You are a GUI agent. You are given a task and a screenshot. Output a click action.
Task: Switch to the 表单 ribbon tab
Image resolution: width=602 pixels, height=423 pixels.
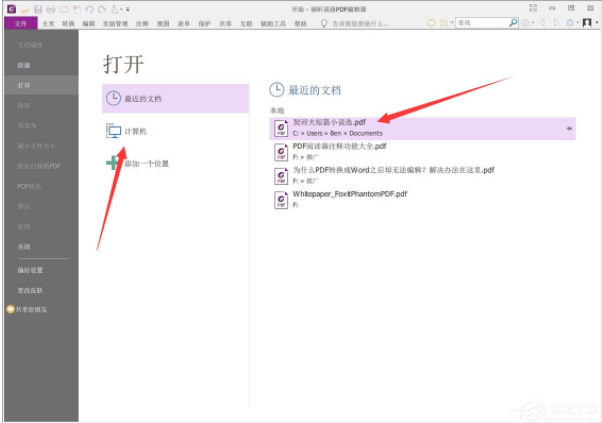(x=184, y=24)
